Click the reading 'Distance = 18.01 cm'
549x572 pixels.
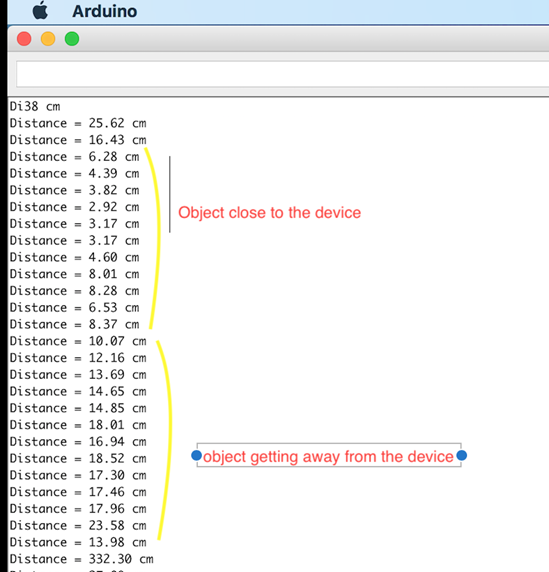coord(78,425)
